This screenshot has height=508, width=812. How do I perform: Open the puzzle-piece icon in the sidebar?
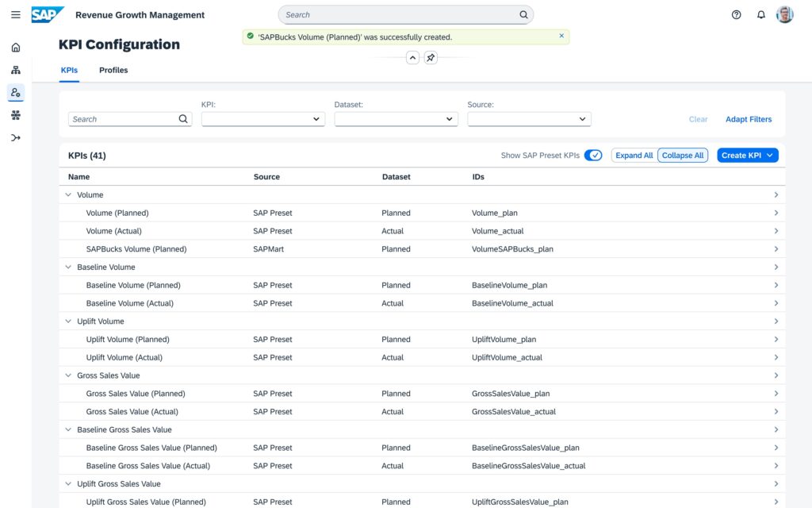coord(16,115)
